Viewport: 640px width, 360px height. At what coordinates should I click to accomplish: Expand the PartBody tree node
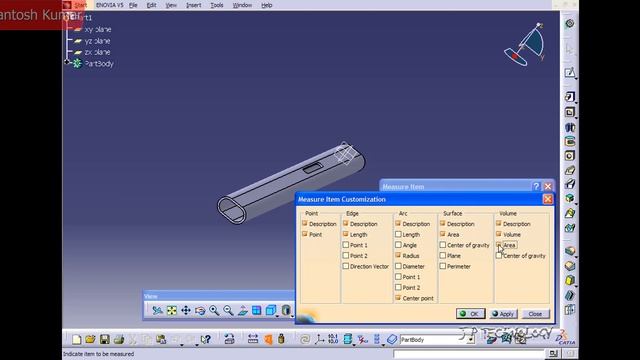(x=67, y=62)
